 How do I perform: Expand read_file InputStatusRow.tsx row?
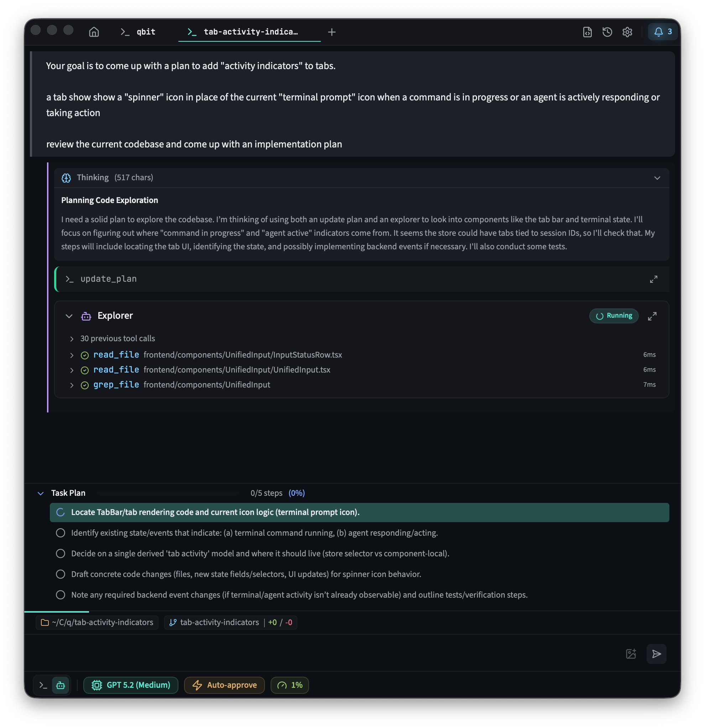(72, 355)
